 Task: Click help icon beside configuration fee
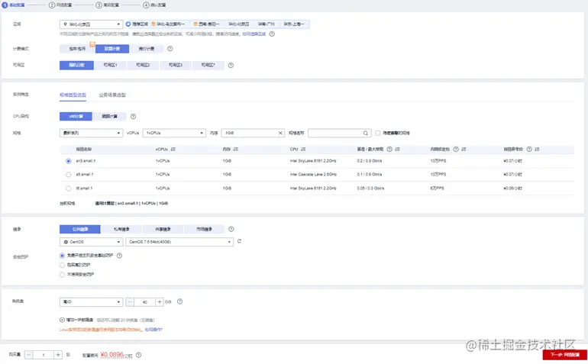[138, 355]
